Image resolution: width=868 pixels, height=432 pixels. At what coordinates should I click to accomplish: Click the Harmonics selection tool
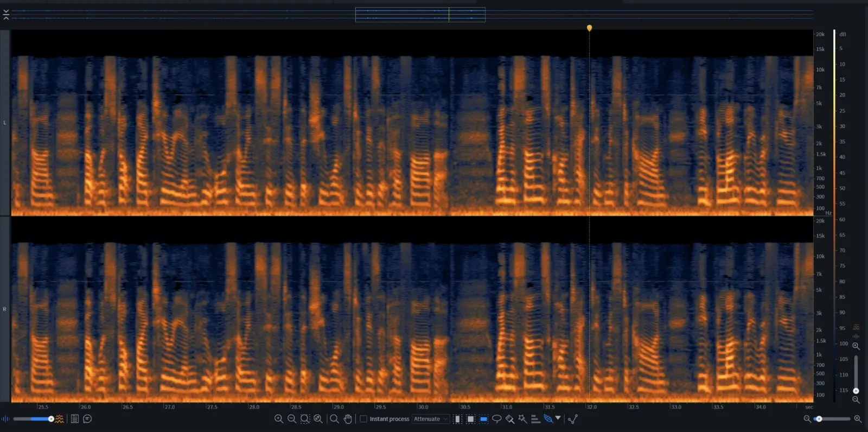[x=535, y=419]
